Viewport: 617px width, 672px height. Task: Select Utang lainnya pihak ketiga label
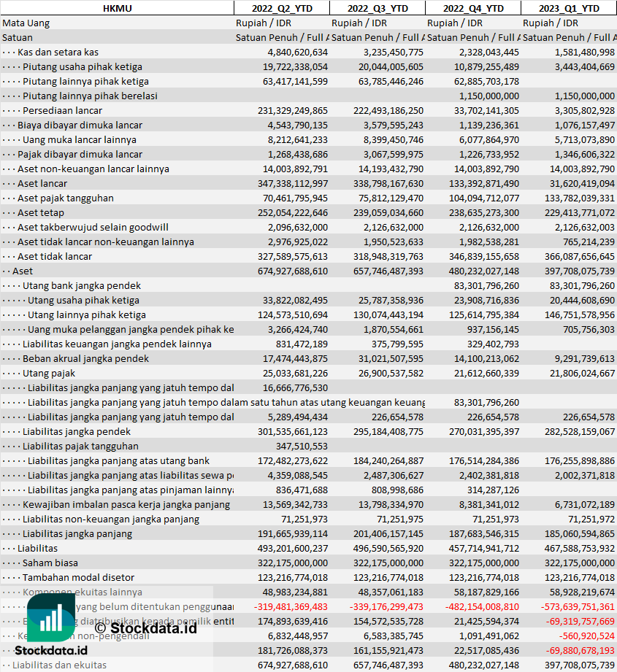pos(87,314)
